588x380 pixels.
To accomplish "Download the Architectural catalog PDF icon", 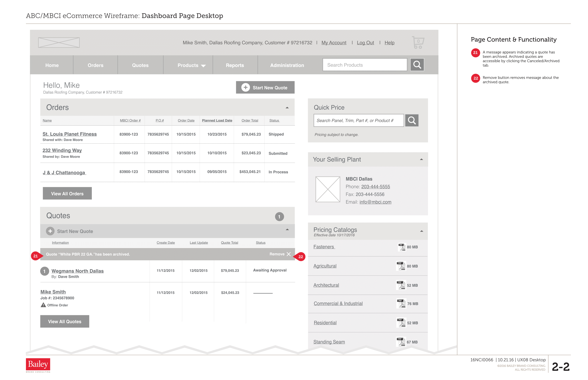I will [401, 285].
